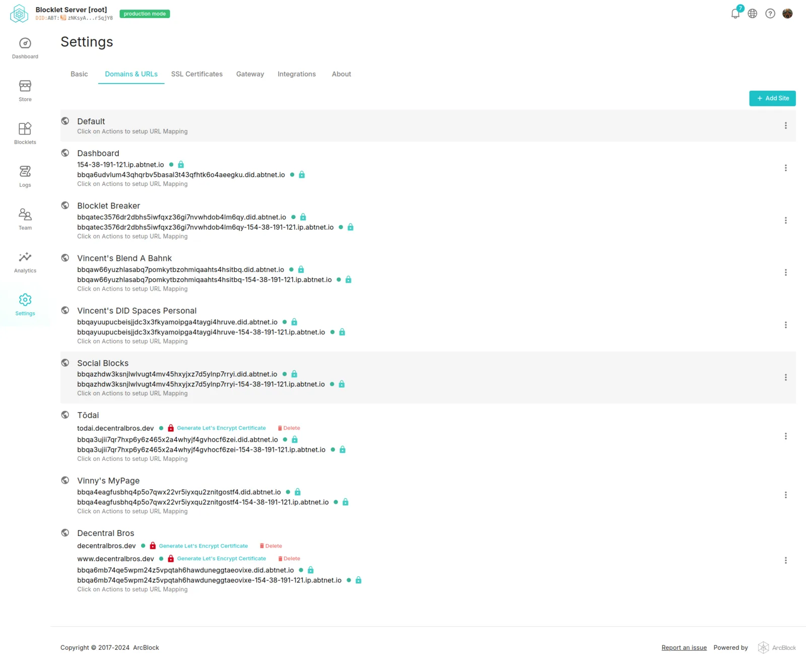Open the Settings gear in sidebar
The image size is (806, 672).
point(25,300)
